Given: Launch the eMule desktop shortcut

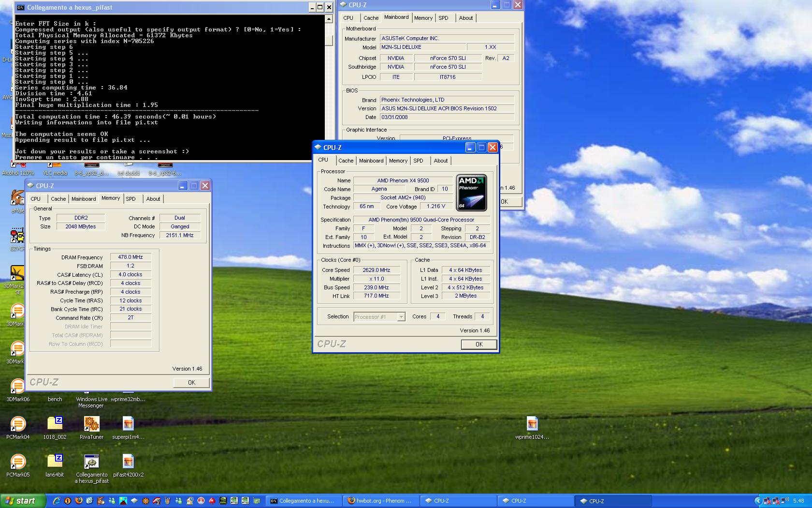Looking at the screenshot, I should coord(18,201).
